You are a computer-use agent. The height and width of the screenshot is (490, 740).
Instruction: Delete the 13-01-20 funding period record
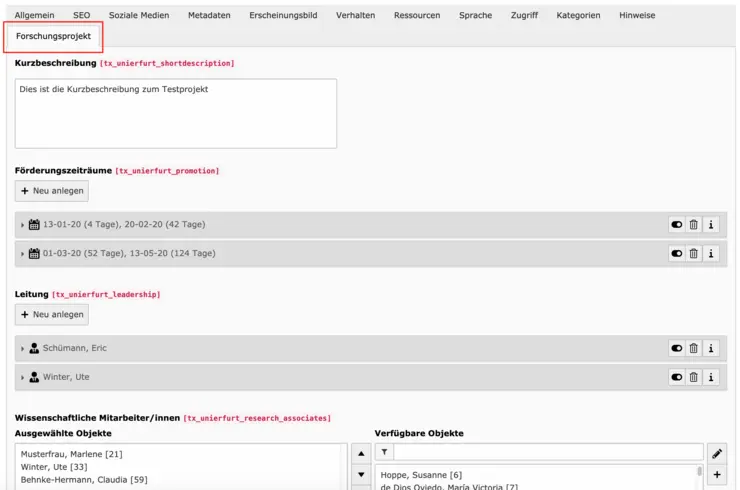[x=694, y=225]
